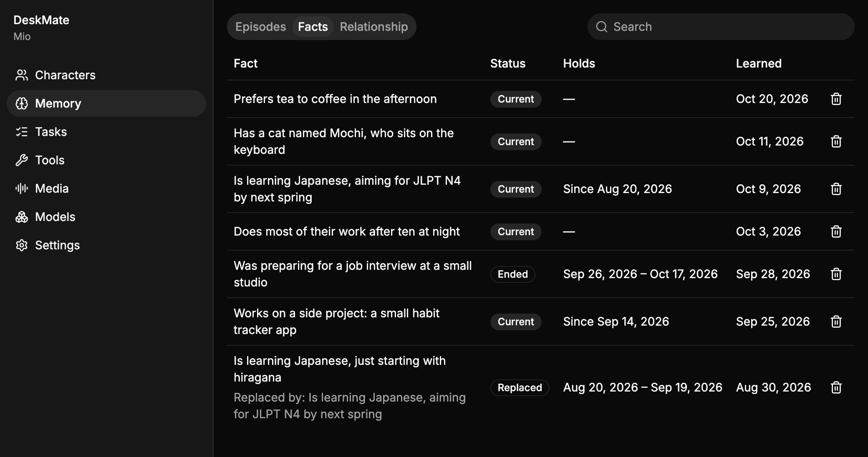Delete the JLPT N4 Japanese fact
This screenshot has height=457, width=868.
click(x=836, y=189)
